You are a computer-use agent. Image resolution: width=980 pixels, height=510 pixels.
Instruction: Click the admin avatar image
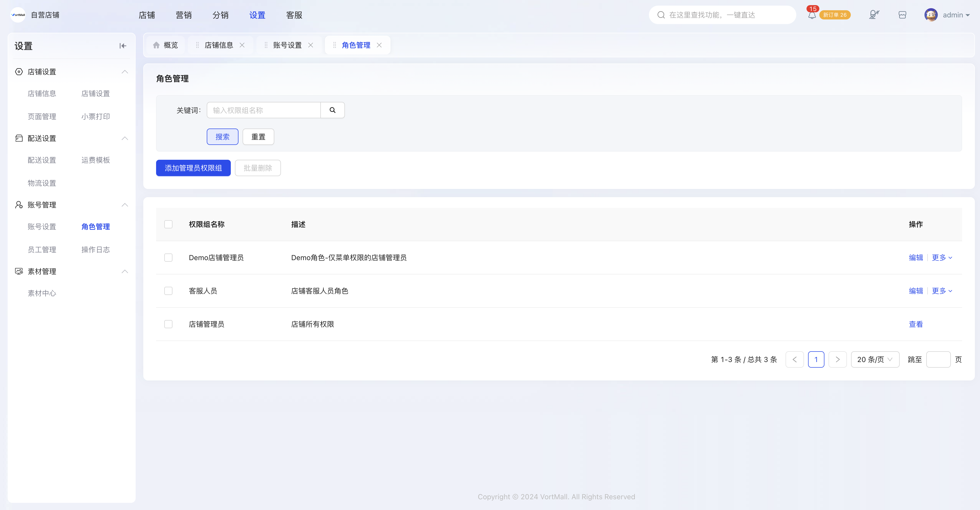[931, 15]
